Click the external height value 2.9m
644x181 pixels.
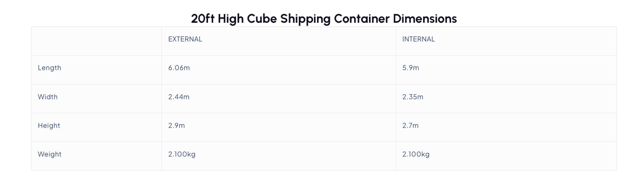tap(176, 126)
